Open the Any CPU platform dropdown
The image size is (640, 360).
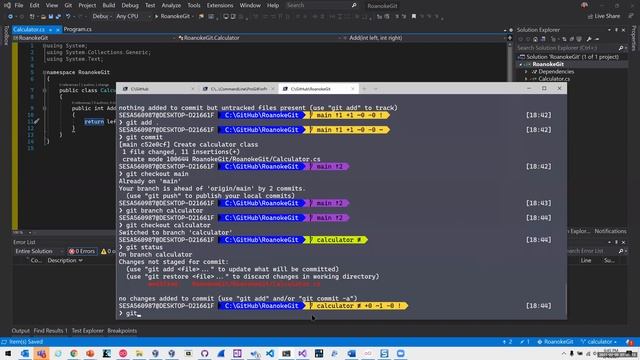(133, 16)
